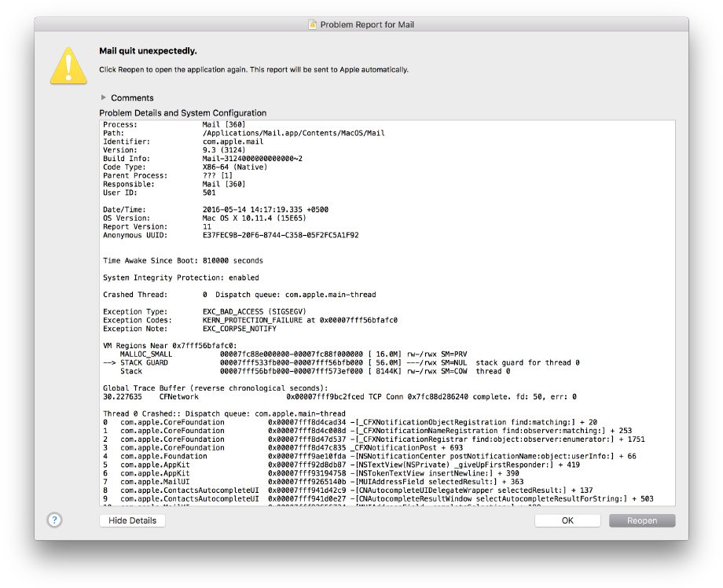Click OS version Mac OS X 10.11.4 (15E65)
Screen dimensions: 723x588
point(254,218)
